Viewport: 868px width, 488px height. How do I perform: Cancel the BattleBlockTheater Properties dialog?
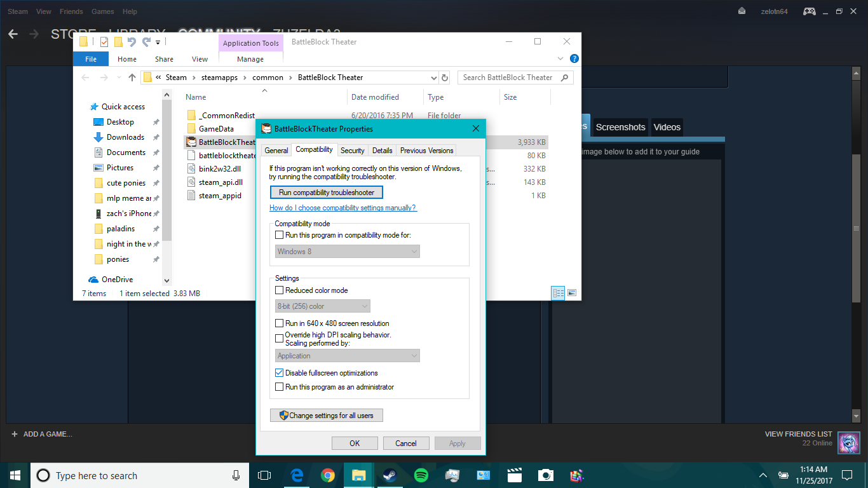tap(406, 444)
